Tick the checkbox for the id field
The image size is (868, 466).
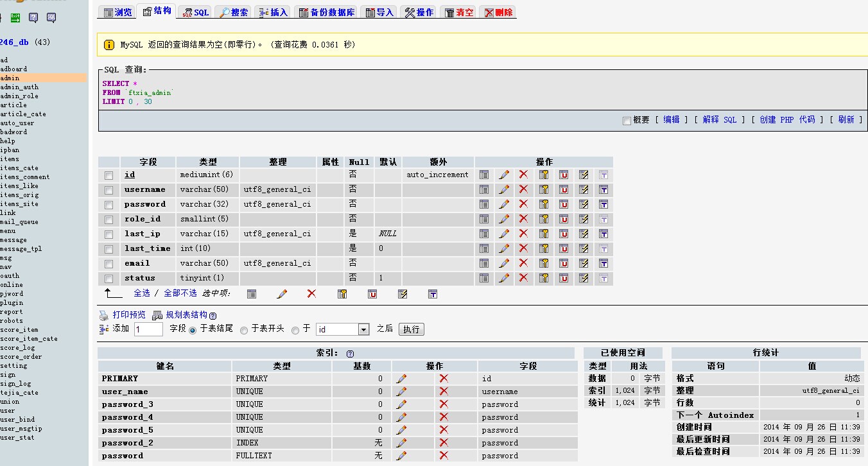pyautogui.click(x=109, y=175)
